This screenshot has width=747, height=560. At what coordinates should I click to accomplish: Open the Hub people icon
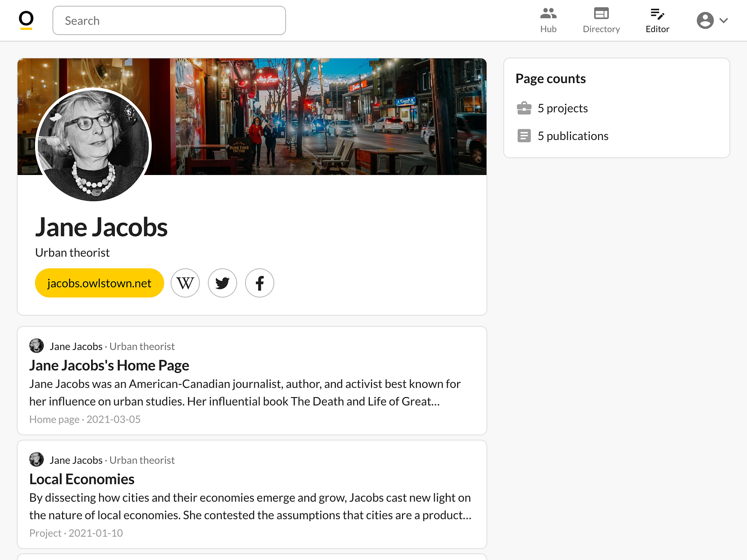(x=548, y=13)
